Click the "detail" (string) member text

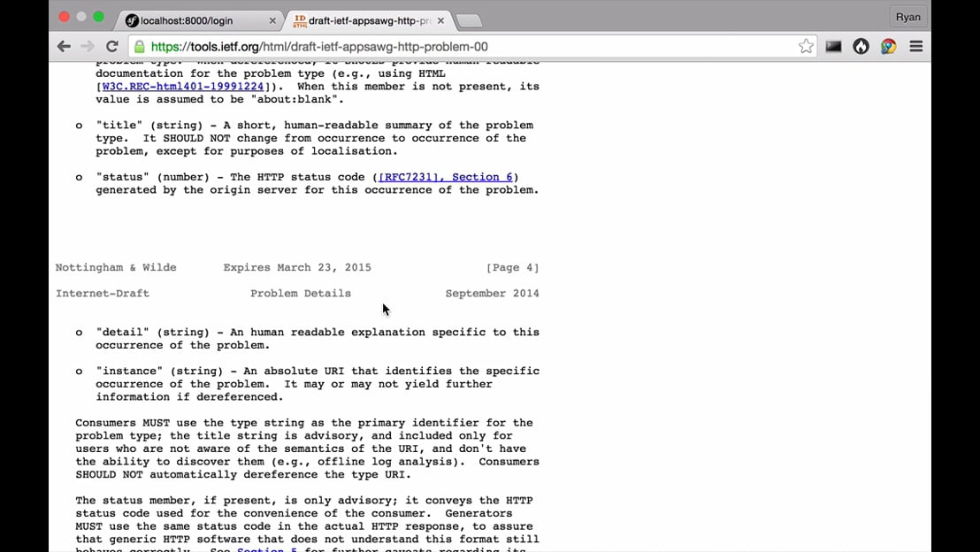click(152, 332)
